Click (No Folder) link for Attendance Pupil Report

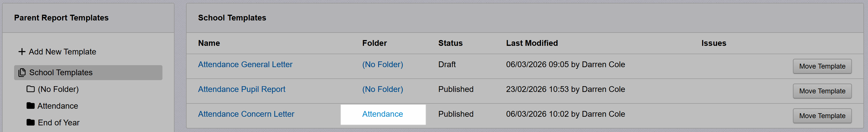[x=382, y=89]
